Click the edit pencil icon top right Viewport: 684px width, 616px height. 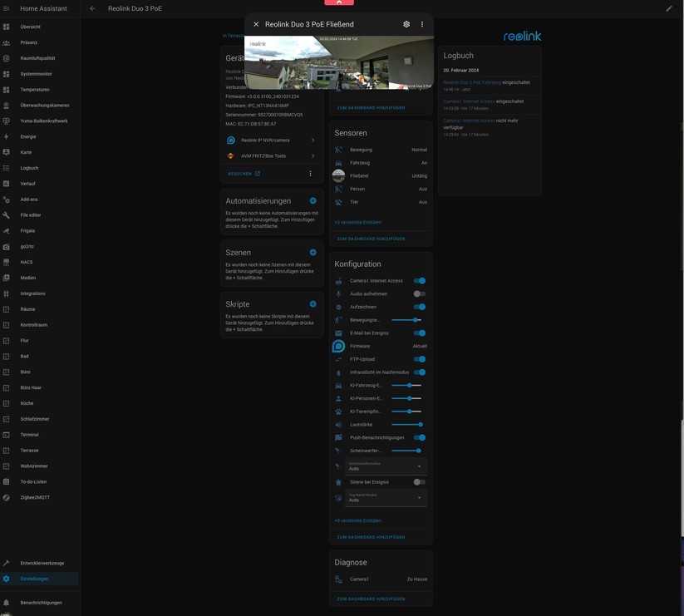[x=669, y=8]
